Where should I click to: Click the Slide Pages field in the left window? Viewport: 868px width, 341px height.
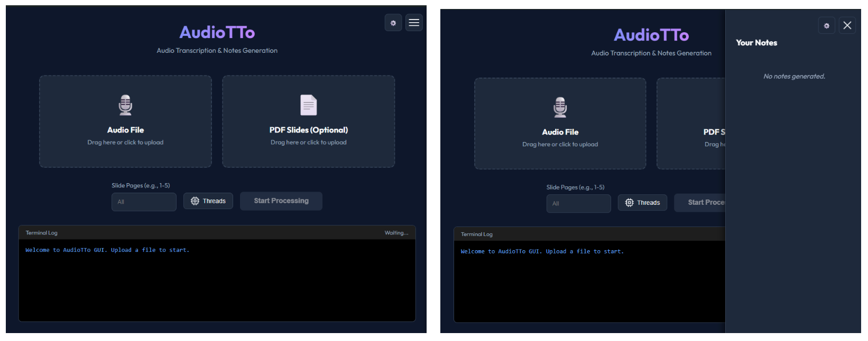pos(144,202)
